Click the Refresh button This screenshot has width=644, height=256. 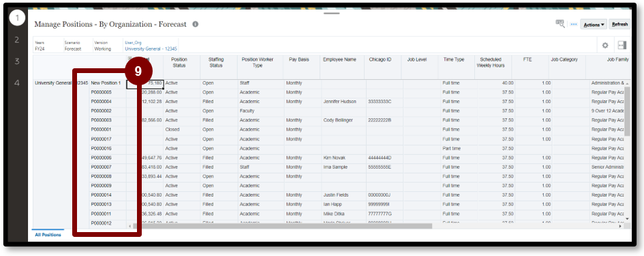619,25
